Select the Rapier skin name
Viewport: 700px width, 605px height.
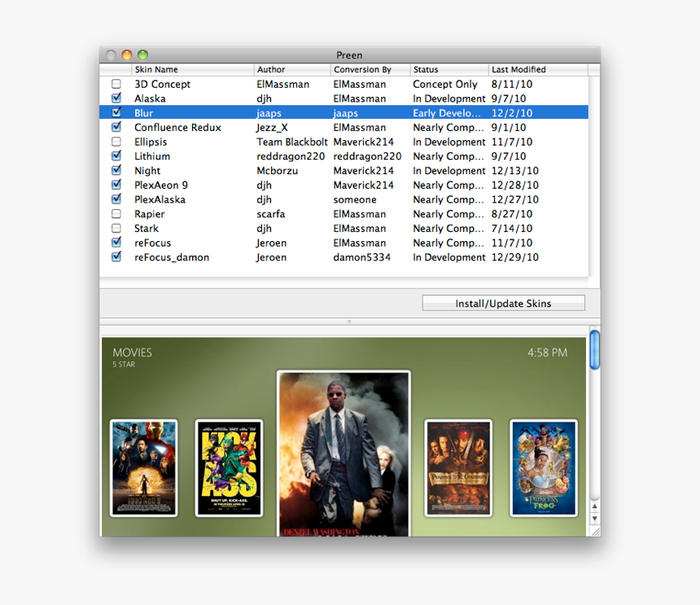pyautogui.click(x=150, y=214)
